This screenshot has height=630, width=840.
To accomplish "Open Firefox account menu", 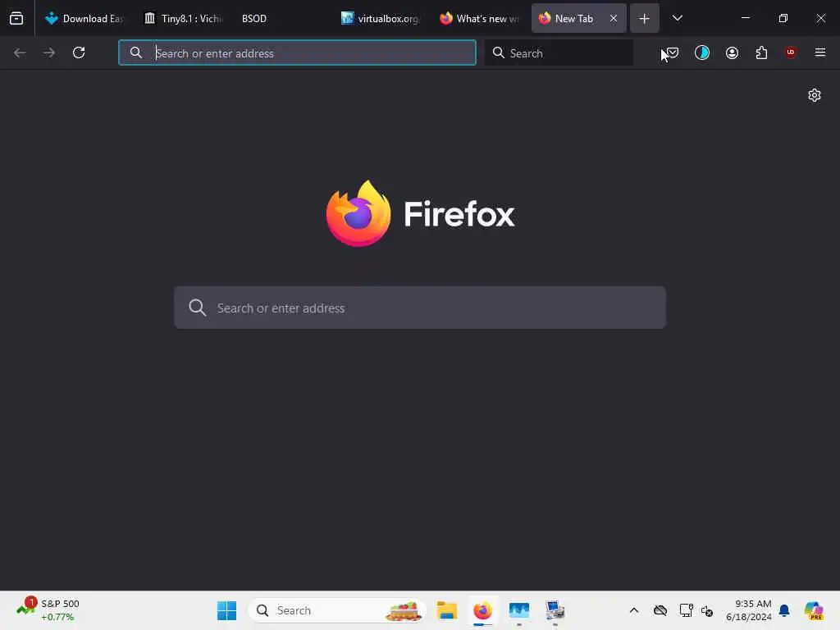I will tap(732, 52).
